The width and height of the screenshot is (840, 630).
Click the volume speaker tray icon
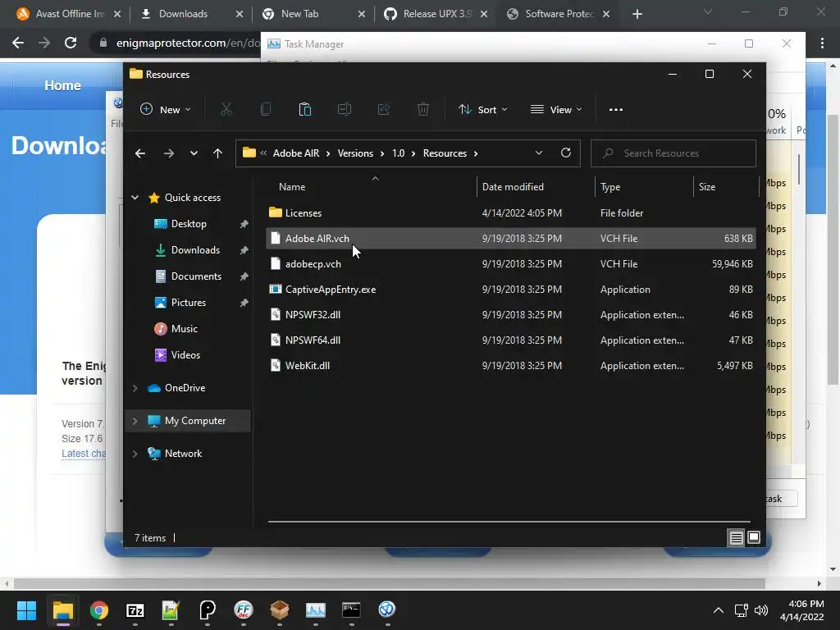click(x=760, y=610)
